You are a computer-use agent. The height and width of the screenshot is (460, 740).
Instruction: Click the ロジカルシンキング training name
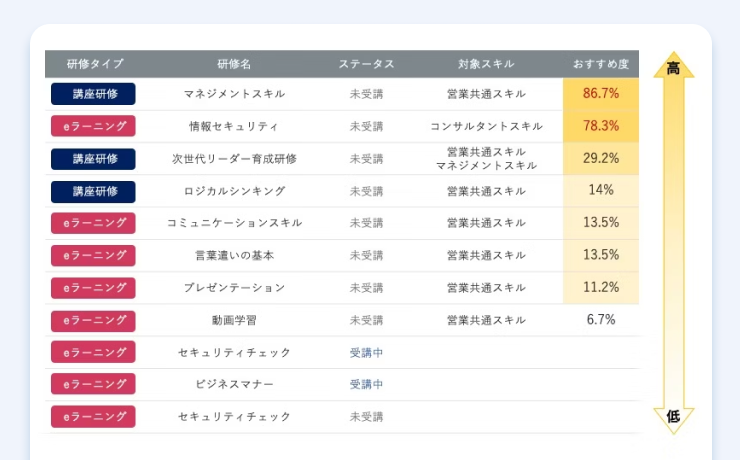pyautogui.click(x=234, y=191)
